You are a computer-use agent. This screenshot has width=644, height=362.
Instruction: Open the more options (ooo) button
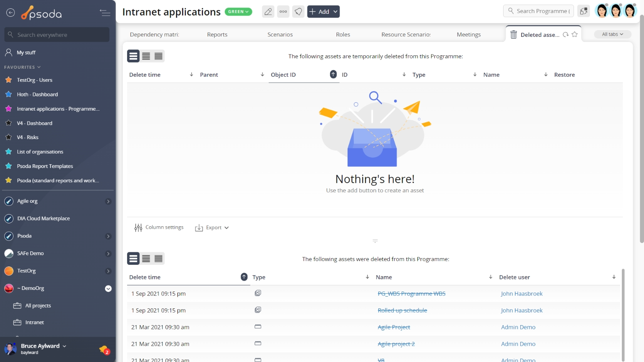coord(283,12)
